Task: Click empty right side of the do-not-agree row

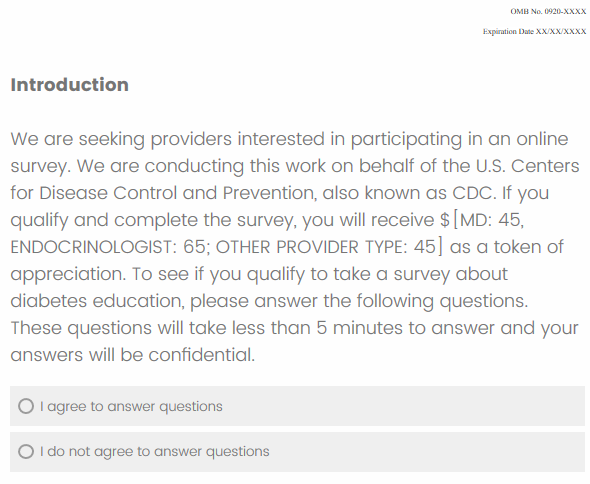Action: click(452, 452)
